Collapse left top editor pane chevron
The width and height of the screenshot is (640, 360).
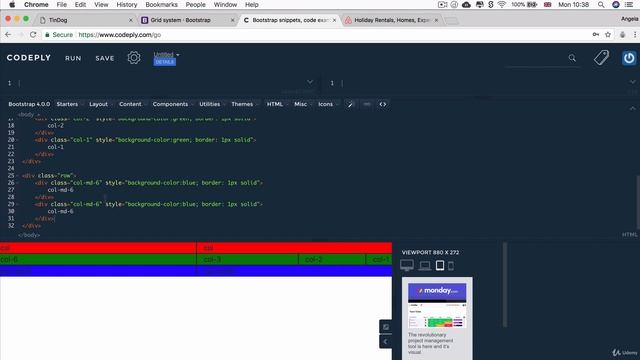(x=310, y=82)
